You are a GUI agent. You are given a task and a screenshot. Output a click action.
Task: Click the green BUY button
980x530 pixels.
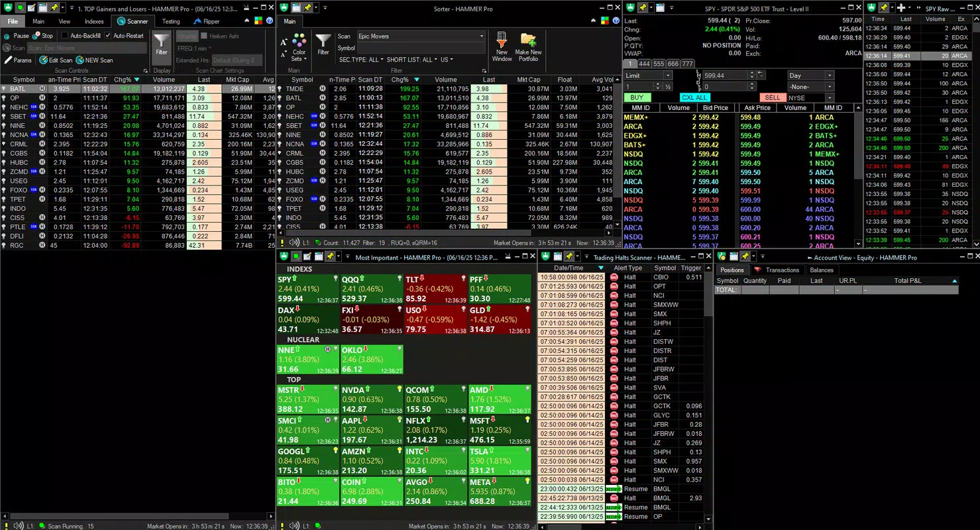(637, 98)
